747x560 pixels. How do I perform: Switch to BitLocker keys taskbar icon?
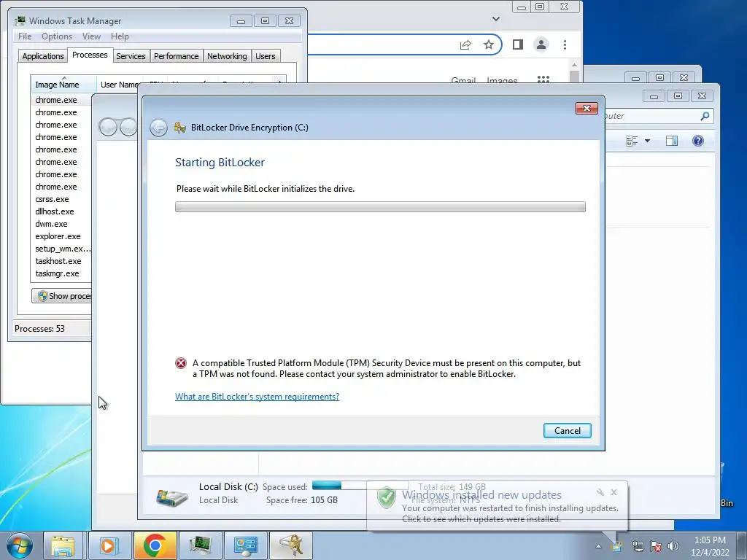(290, 545)
